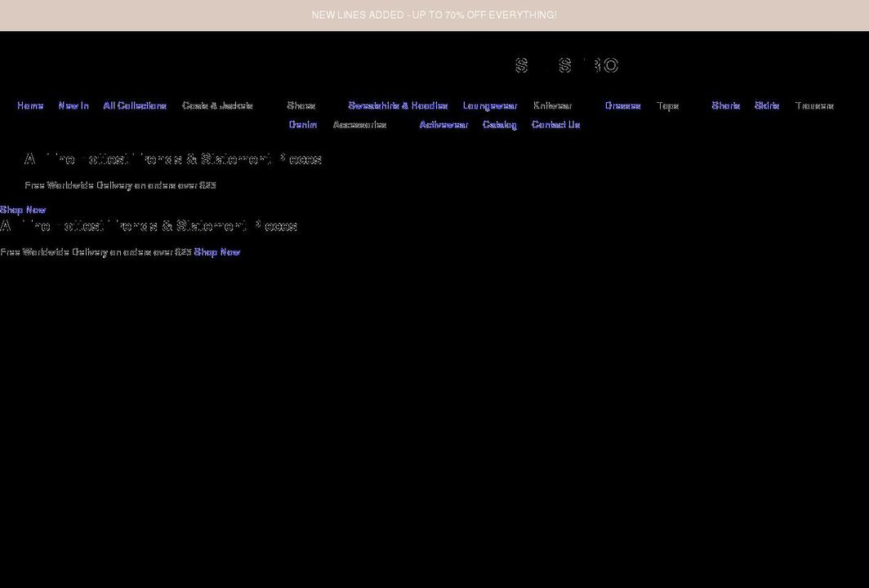Browse the Activewear category

point(443,124)
